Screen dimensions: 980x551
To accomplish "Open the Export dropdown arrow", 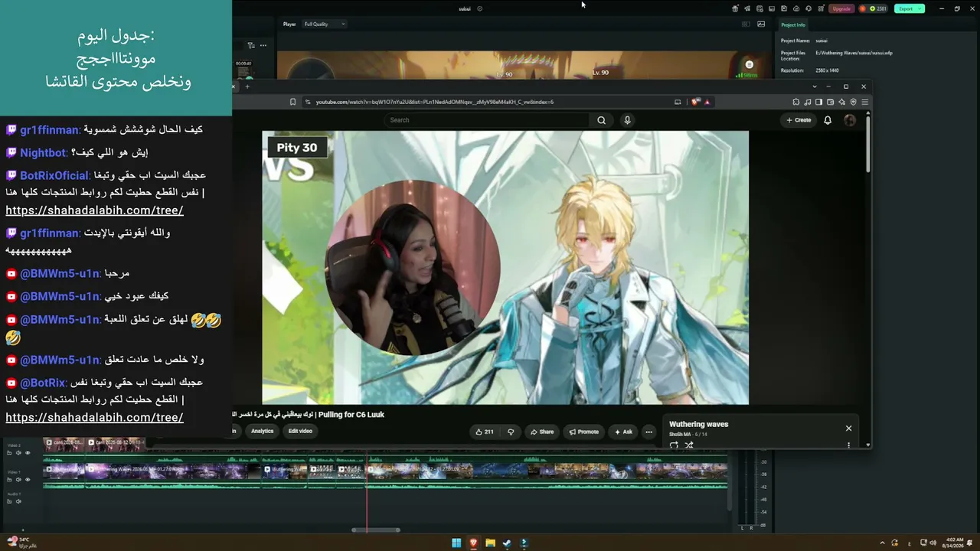I will tap(920, 8).
